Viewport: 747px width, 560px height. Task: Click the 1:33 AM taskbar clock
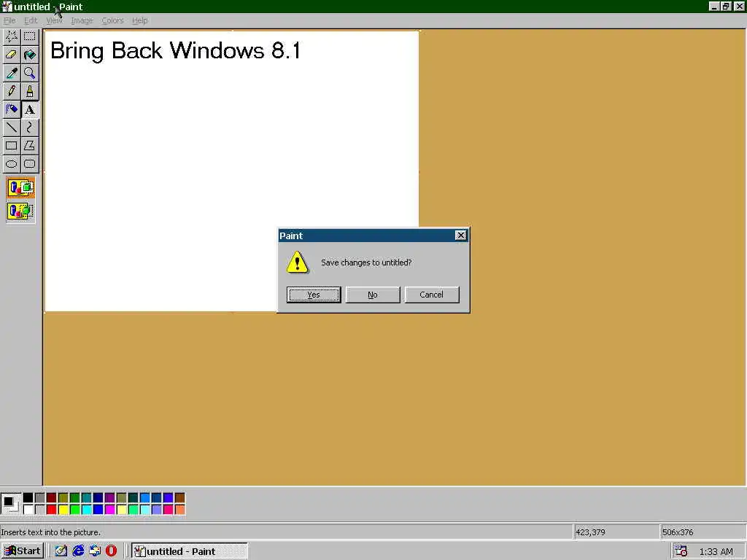click(716, 551)
